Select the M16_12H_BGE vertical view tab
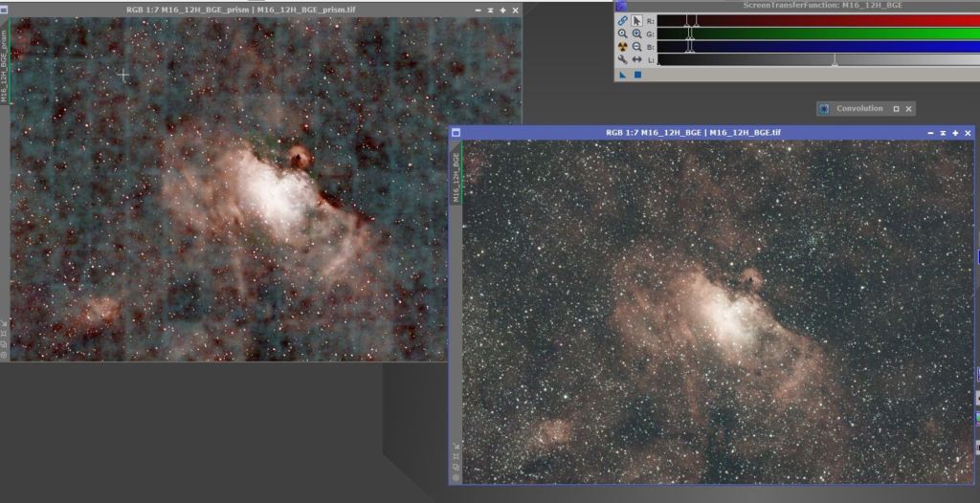The width and height of the screenshot is (980, 503). 457,172
